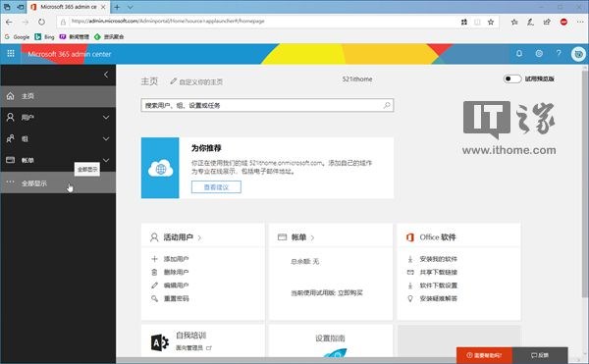Click the 反馈 feedback button
This screenshot has width=589, height=364.
[x=540, y=355]
